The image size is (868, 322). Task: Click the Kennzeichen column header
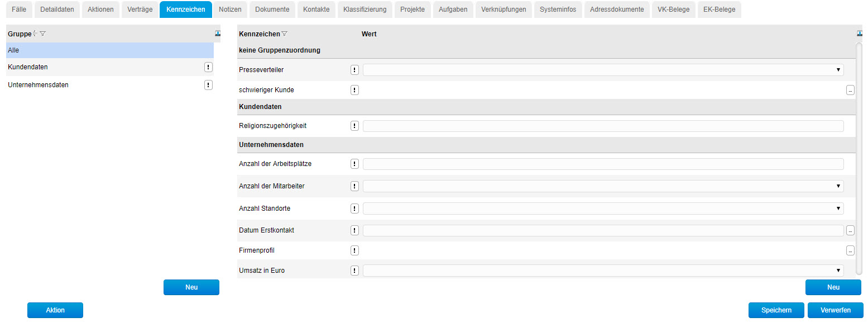[x=260, y=34]
